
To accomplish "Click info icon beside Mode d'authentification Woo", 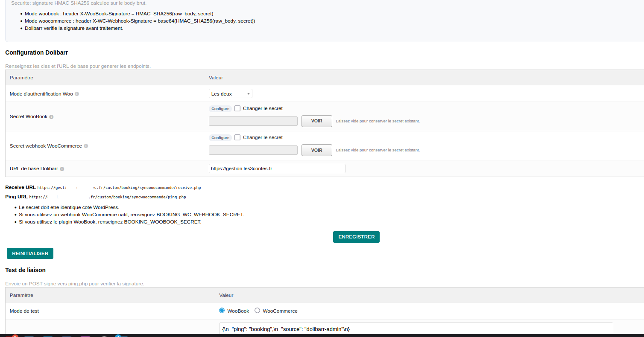I will (x=77, y=94).
